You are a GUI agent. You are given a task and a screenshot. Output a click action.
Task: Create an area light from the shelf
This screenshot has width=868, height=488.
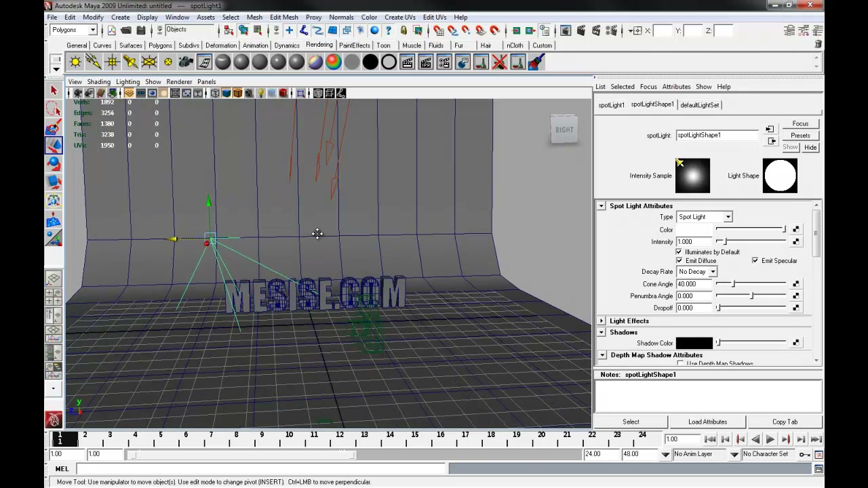pos(149,62)
